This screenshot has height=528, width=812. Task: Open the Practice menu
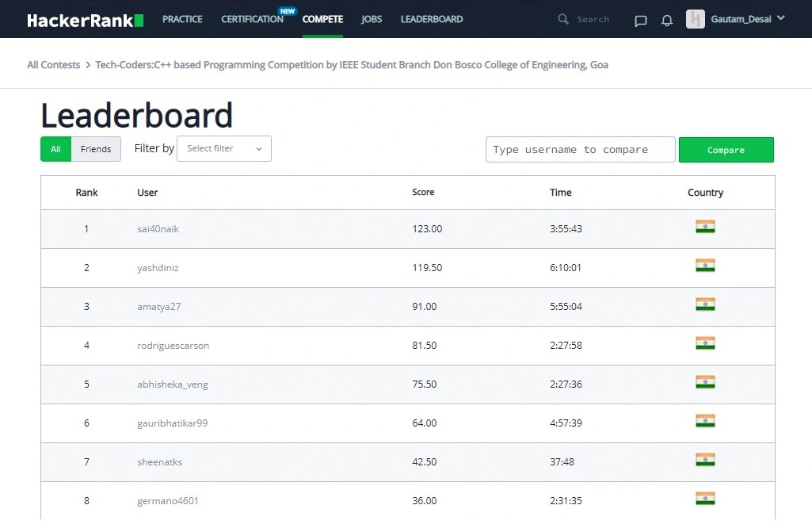click(x=182, y=19)
